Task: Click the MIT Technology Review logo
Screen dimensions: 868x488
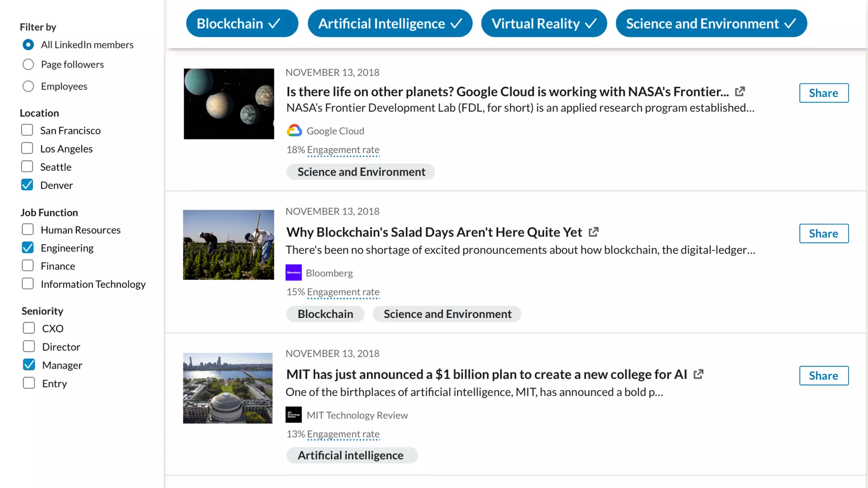Action: tap(294, 415)
